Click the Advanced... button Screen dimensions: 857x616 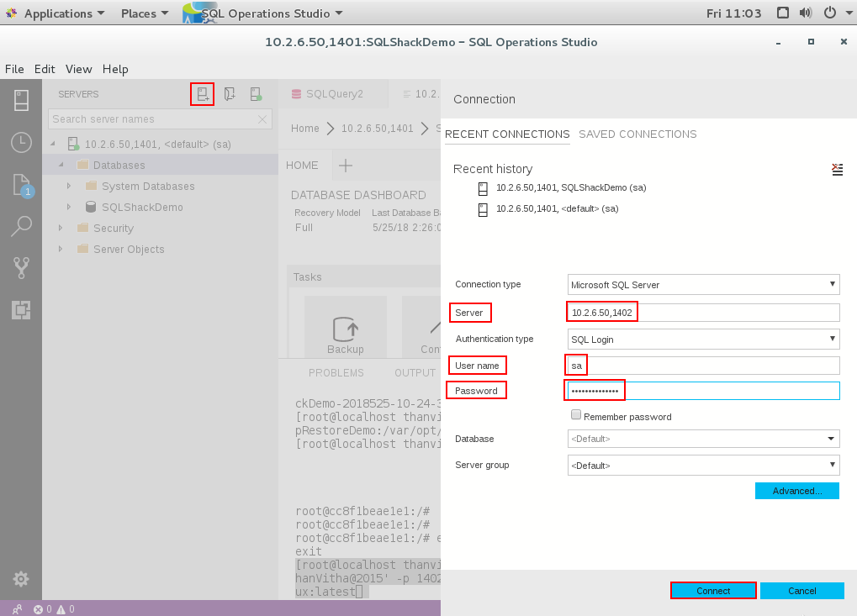797,491
